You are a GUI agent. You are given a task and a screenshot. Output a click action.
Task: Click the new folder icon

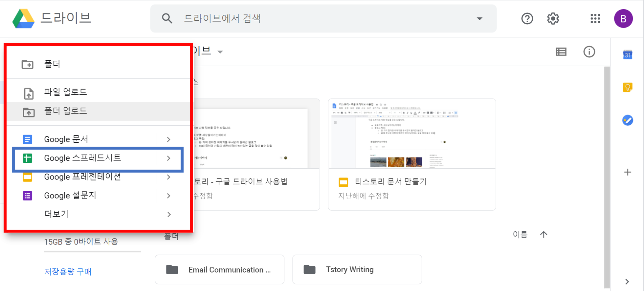[x=28, y=64]
